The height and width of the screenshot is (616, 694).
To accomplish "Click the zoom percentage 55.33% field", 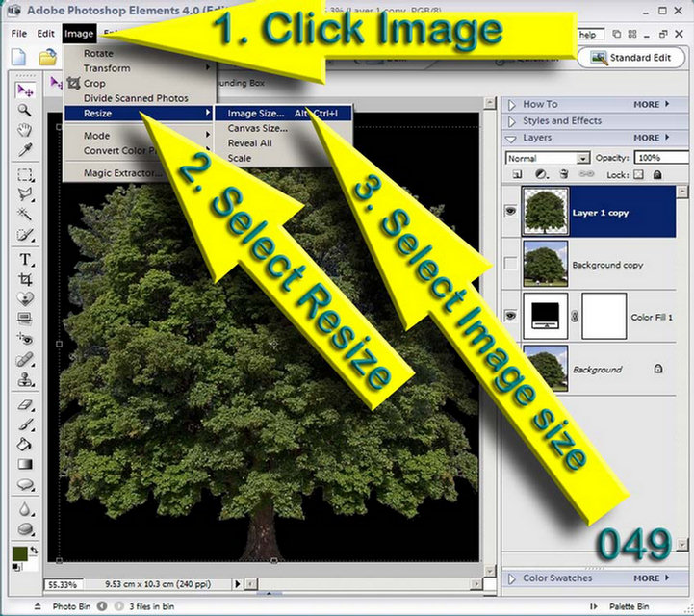I will point(63,584).
